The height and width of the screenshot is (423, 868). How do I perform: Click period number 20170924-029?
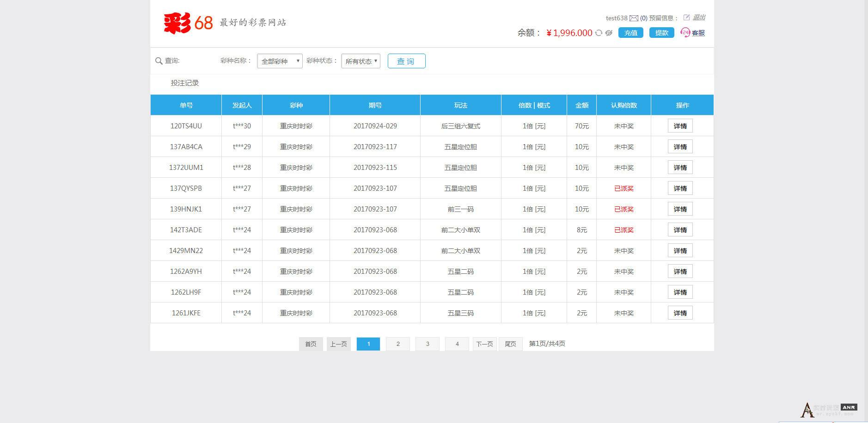click(x=375, y=126)
